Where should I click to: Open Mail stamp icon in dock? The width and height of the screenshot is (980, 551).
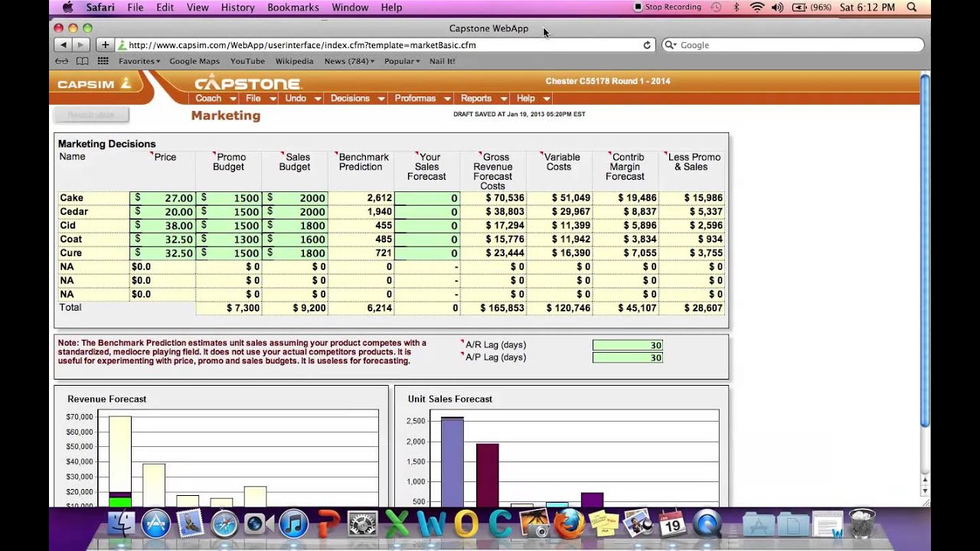(191, 524)
